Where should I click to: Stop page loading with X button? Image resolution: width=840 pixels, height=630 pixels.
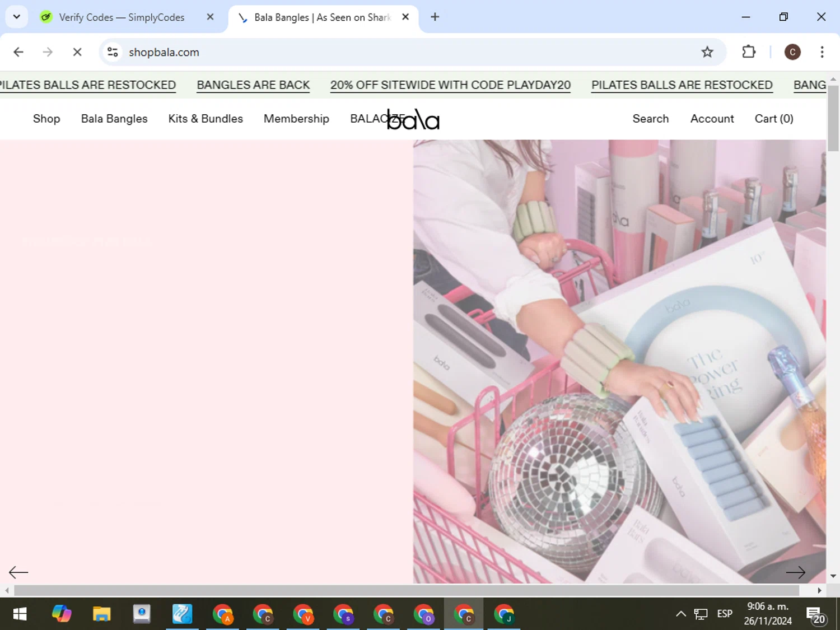[x=77, y=52]
